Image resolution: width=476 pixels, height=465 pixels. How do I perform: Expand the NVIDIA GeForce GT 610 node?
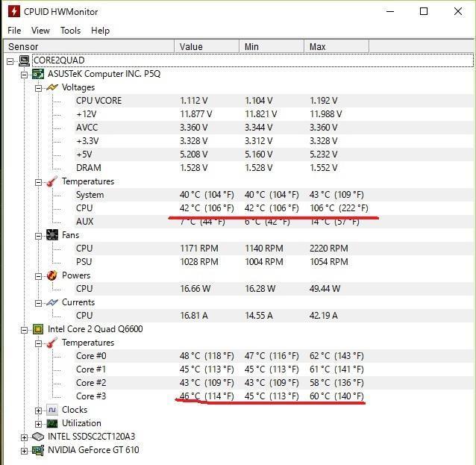point(25,451)
